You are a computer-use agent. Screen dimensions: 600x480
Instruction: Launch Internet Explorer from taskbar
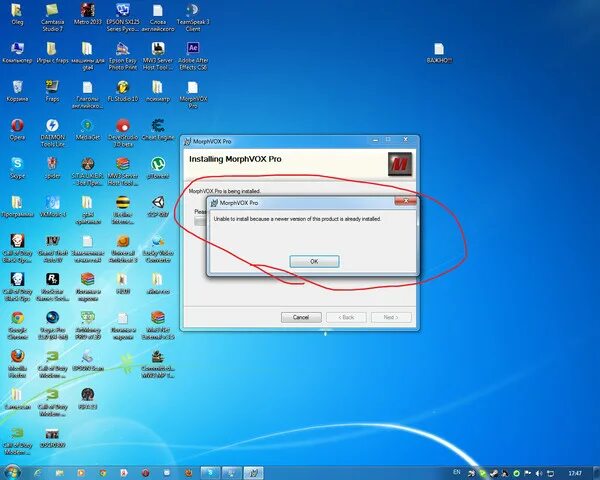[x=38, y=473]
